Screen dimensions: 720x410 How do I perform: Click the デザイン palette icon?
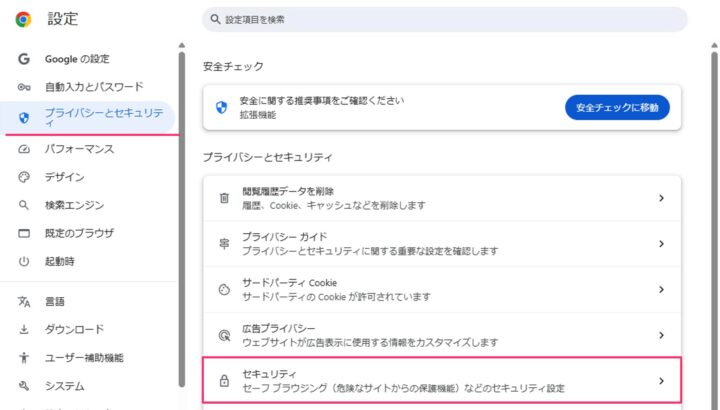click(23, 177)
